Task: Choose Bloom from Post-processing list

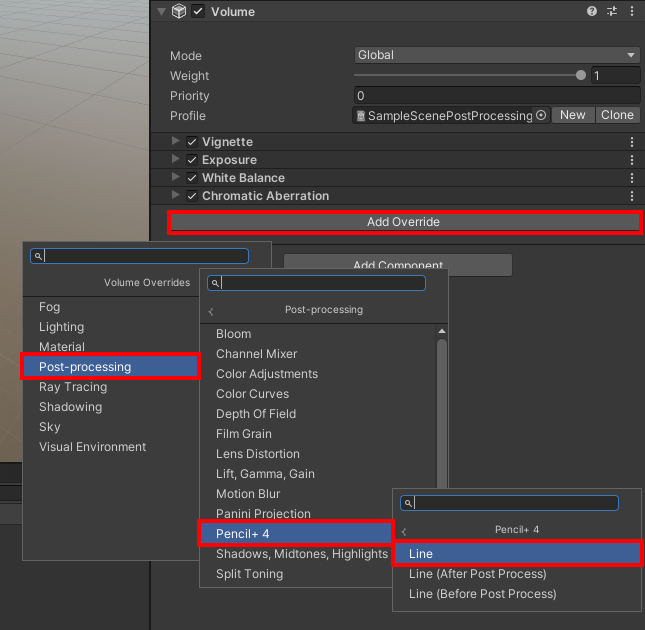Action: coord(318,334)
